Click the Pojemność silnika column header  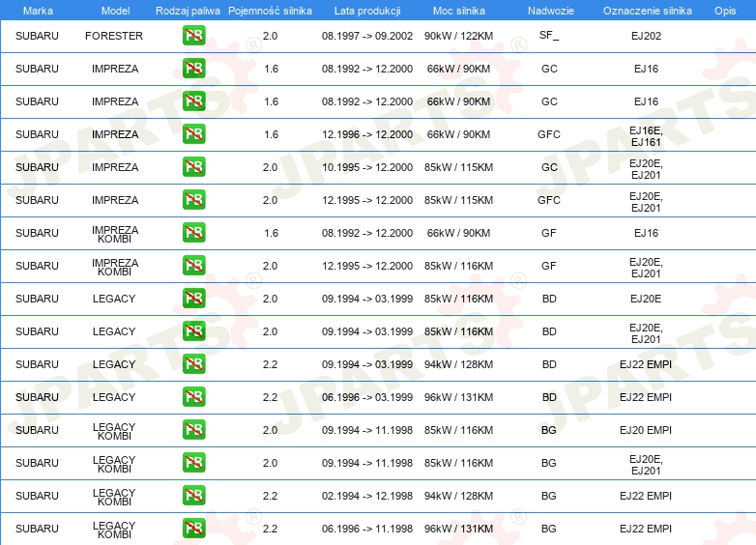click(270, 11)
